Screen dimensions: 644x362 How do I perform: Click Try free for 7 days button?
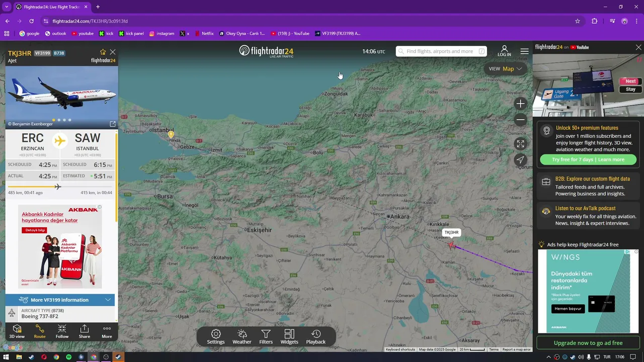[588, 159]
